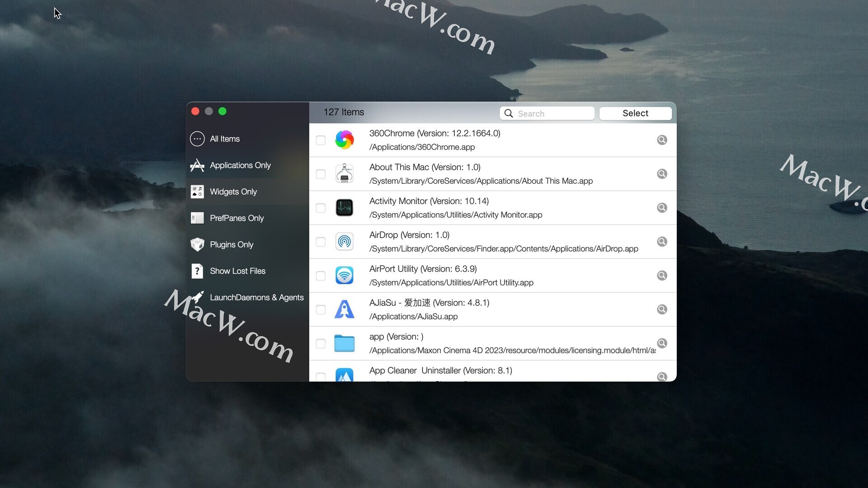Click the /Applications/360Chrome.app path

422,147
